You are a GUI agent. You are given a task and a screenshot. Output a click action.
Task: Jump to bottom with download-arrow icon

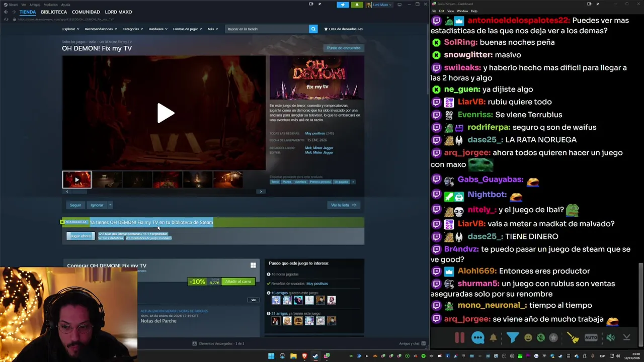[x=626, y=338]
